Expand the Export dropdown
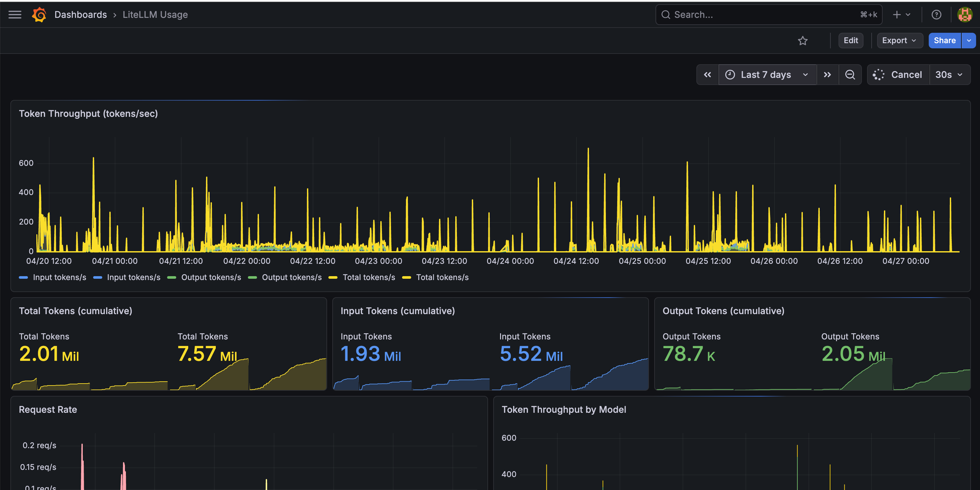The height and width of the screenshot is (490, 980). [900, 40]
